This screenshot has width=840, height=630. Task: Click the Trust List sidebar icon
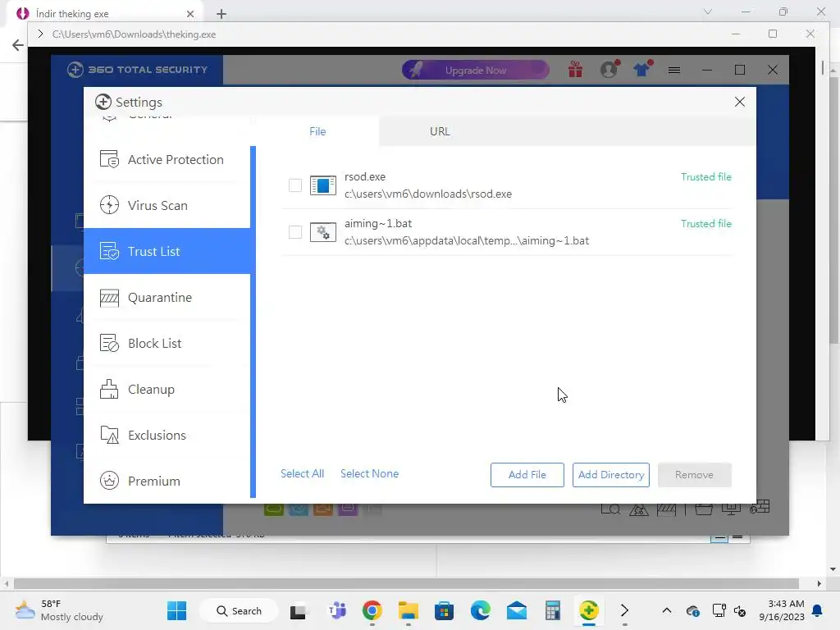[109, 251]
